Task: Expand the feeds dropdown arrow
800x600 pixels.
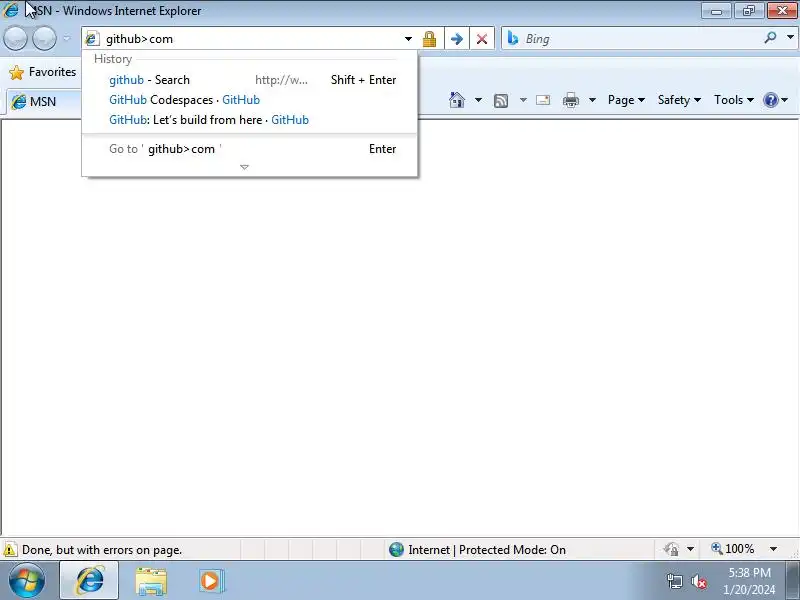Action: point(523,100)
